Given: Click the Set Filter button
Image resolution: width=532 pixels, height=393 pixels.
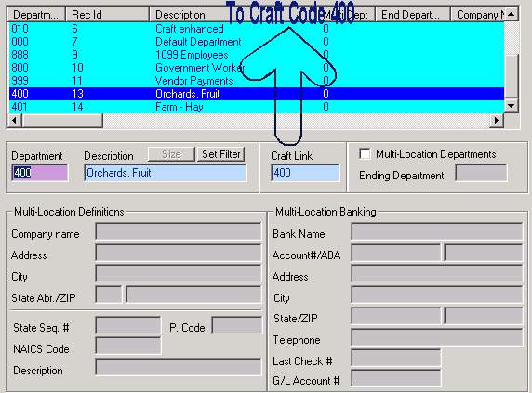Looking at the screenshot, I should pos(220,154).
